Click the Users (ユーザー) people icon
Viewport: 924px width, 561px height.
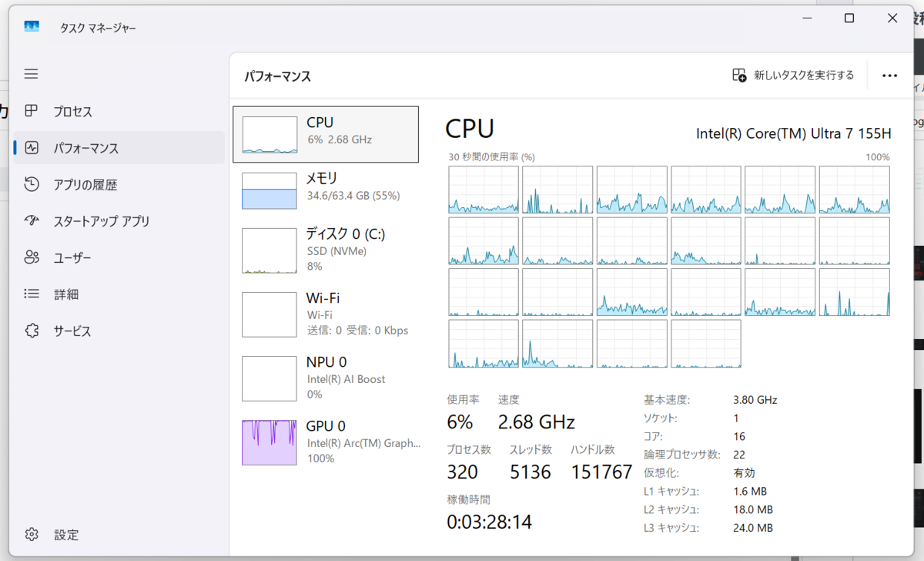tap(32, 257)
